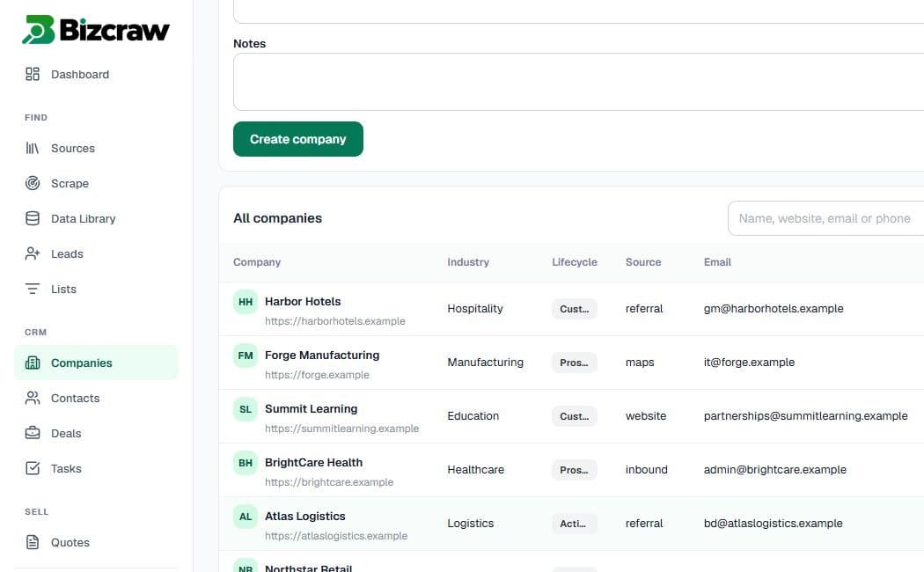Click Atlas Logistics 'Acti...' lifecycle badge
Screen dimensions: 924x572
click(x=575, y=523)
